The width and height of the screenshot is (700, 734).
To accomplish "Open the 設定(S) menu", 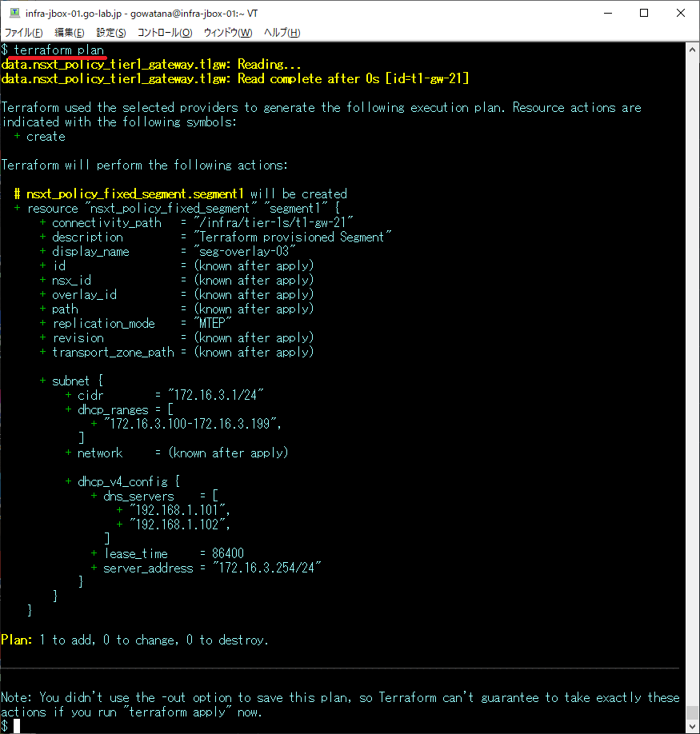I will (x=111, y=32).
